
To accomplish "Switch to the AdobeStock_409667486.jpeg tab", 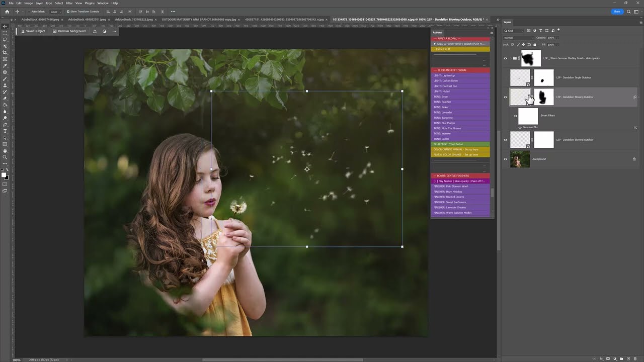I will [x=40, y=20].
